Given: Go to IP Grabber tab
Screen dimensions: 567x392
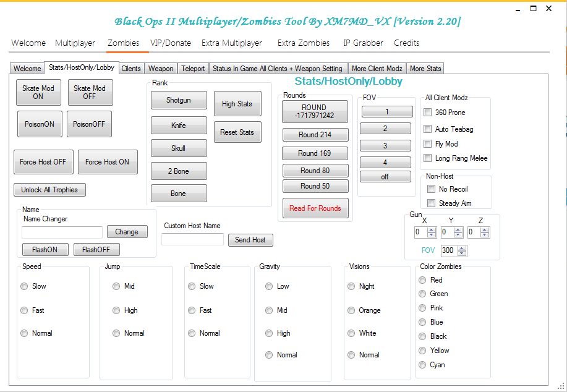Looking at the screenshot, I should click(x=363, y=43).
